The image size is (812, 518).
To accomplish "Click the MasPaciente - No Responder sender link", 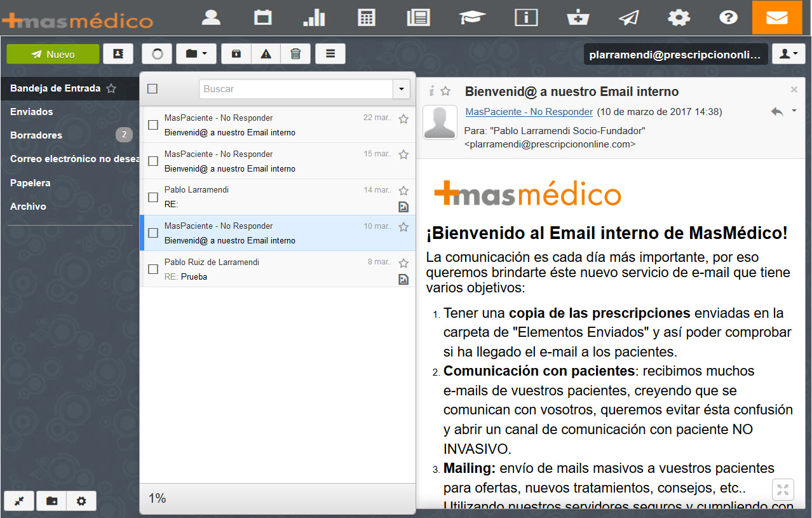I will [x=529, y=112].
